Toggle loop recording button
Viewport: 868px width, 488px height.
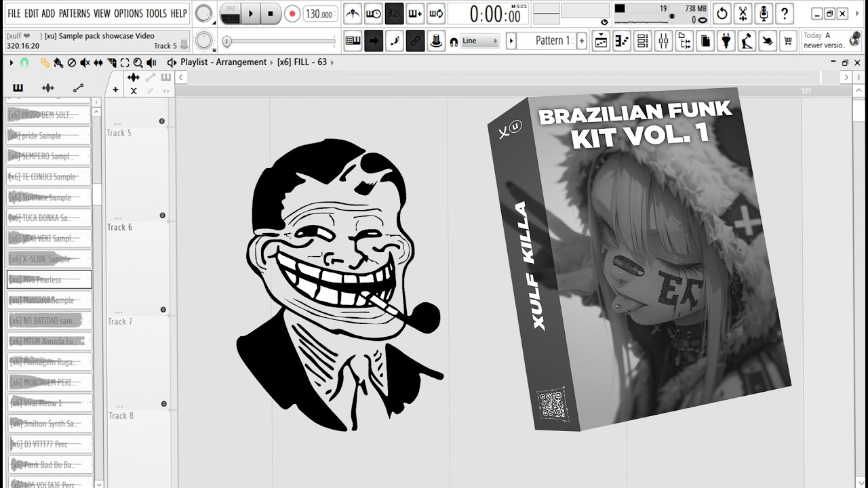pos(436,14)
